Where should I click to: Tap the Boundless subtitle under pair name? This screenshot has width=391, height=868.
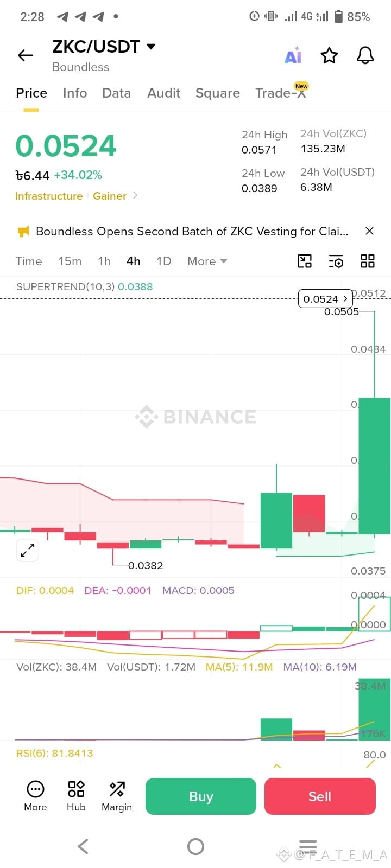(81, 67)
